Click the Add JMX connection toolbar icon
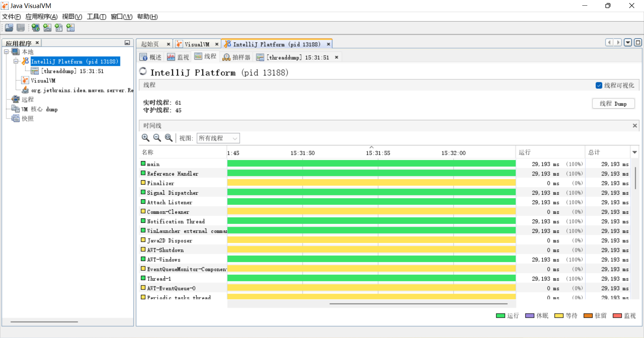644x338 pixels. (x=47, y=28)
